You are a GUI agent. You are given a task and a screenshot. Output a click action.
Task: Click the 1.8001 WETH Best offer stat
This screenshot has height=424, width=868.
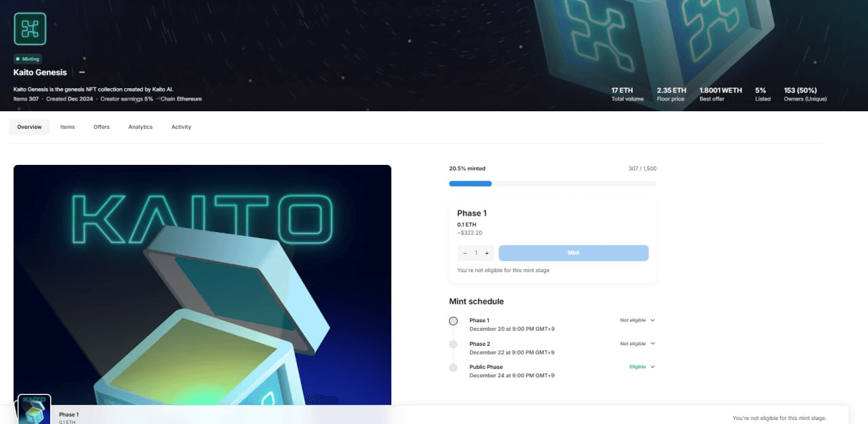pos(721,94)
